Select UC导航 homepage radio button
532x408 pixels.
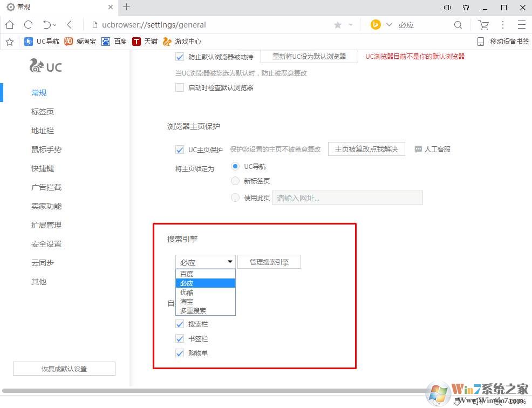pyautogui.click(x=235, y=166)
